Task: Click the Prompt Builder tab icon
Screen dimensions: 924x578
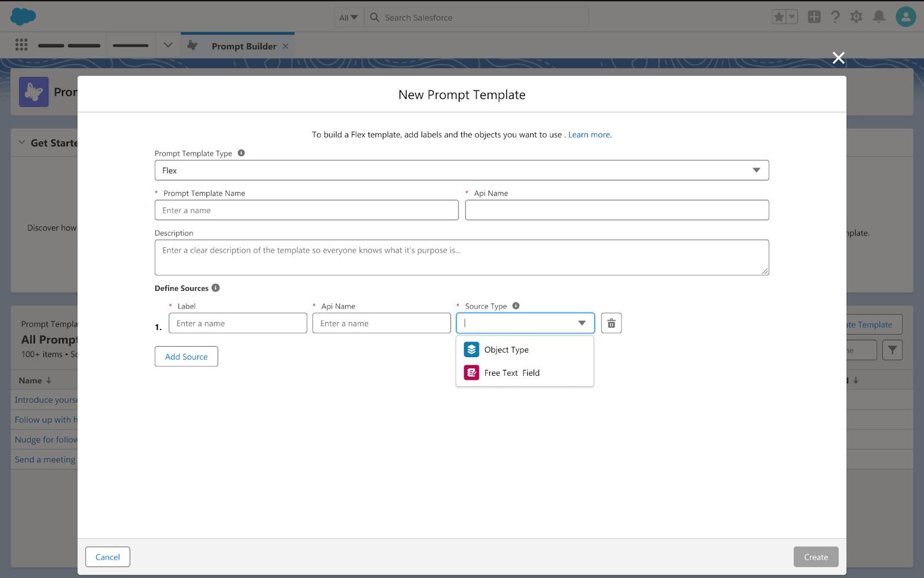Action: (193, 46)
